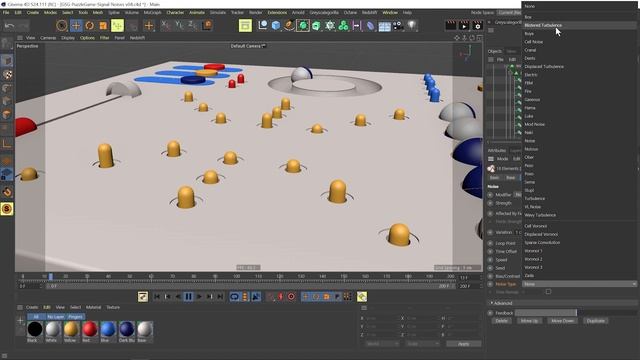The image size is (640, 360).
Task: Open viewport Display menu
Action: tap(68, 38)
